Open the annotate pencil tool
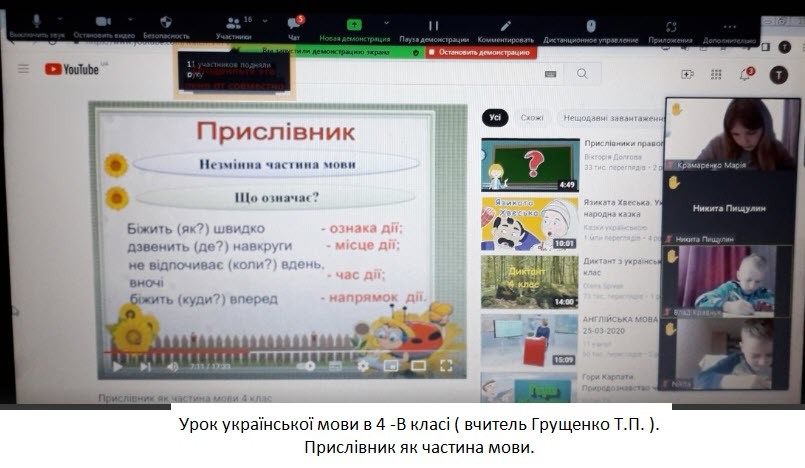The height and width of the screenshot is (468, 805). [505, 27]
